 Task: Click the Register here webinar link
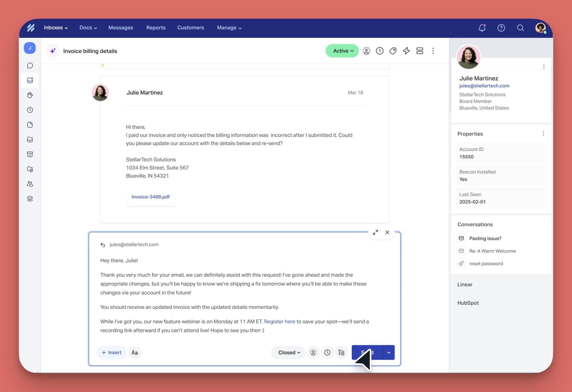pyautogui.click(x=279, y=321)
